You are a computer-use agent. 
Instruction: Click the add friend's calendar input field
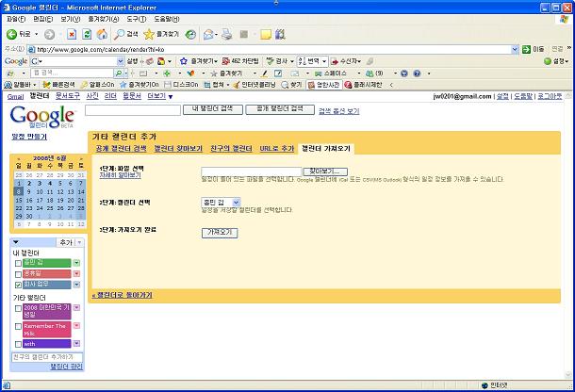point(47,357)
